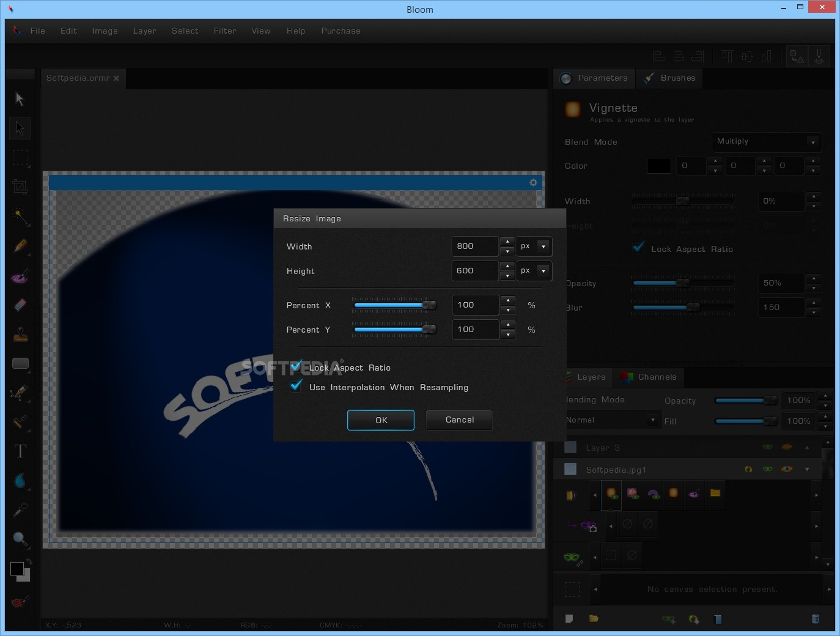Viewport: 840px width, 636px height.
Task: Click the new layer page icon
Action: tap(569, 619)
